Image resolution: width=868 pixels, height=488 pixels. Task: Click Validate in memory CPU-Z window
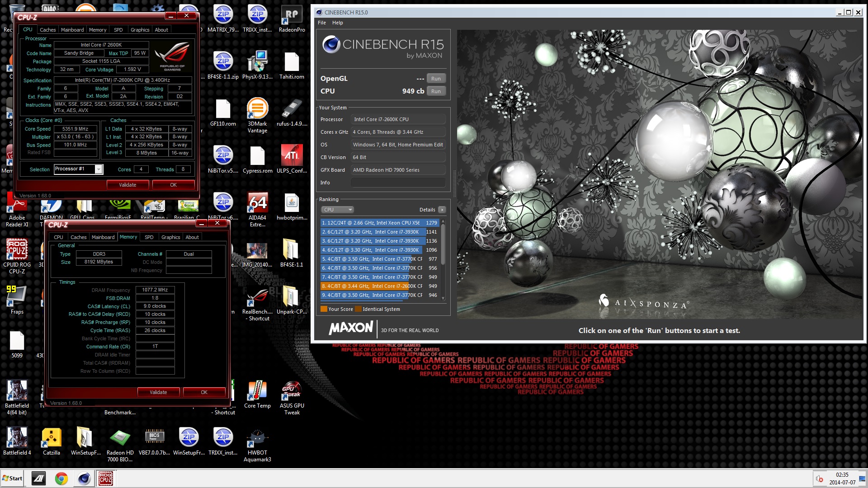tap(158, 392)
